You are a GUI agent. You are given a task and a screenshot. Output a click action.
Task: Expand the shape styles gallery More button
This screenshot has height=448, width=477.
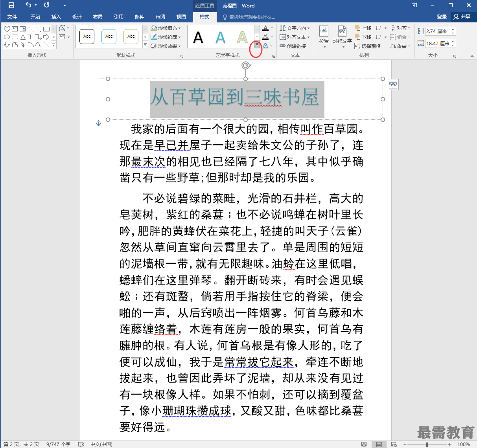pyautogui.click(x=145, y=45)
